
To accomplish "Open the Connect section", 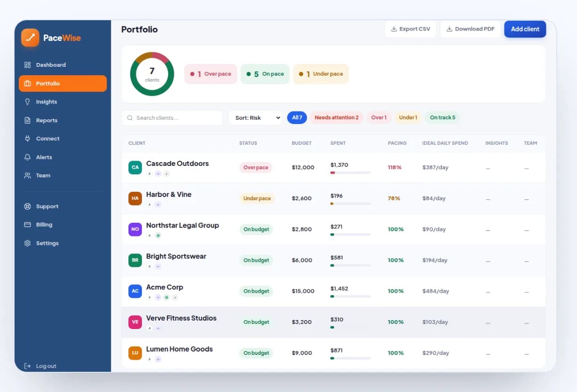I will pos(62,139).
